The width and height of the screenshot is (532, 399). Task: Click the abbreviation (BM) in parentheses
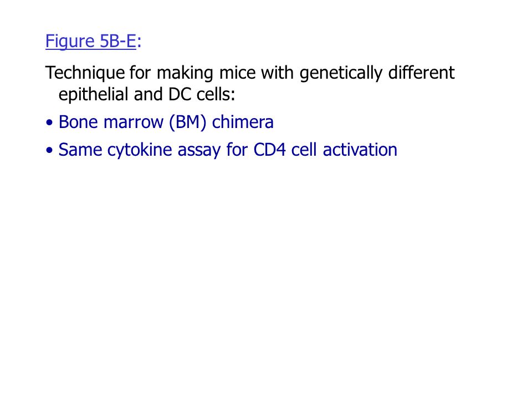coord(188,122)
